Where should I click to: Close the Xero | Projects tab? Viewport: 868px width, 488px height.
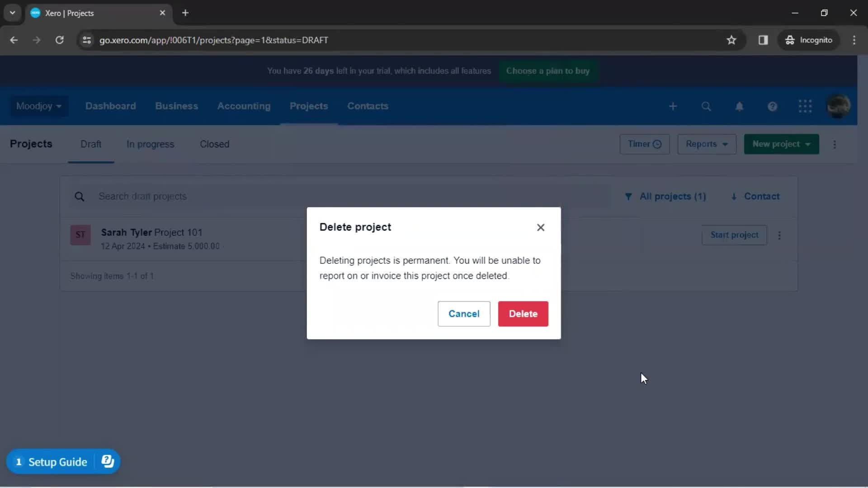pyautogui.click(x=162, y=13)
